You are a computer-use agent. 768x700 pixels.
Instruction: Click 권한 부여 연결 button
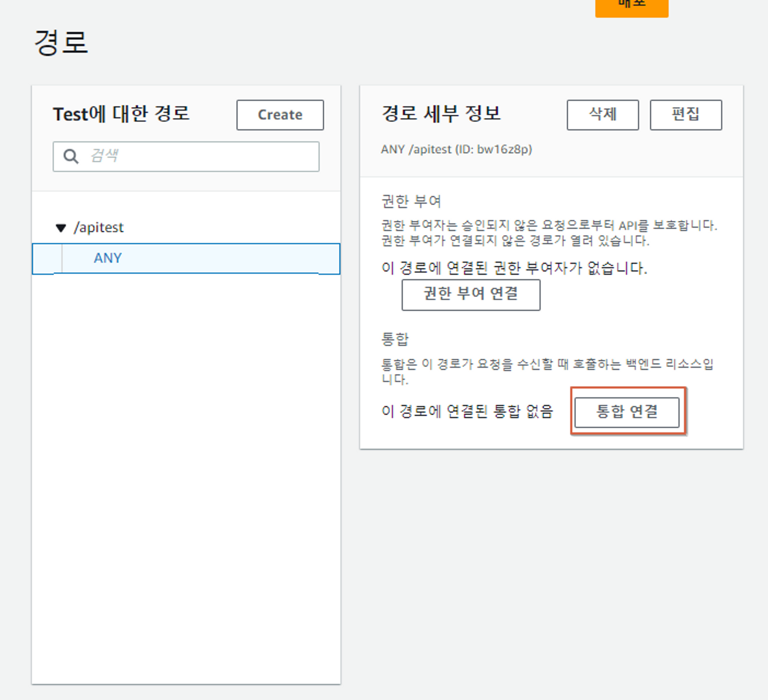[x=471, y=295]
